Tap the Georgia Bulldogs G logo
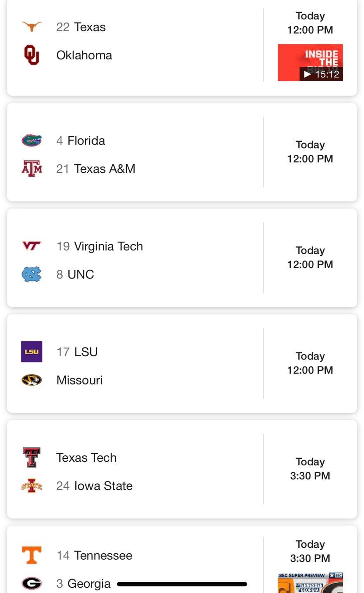 [x=32, y=583]
